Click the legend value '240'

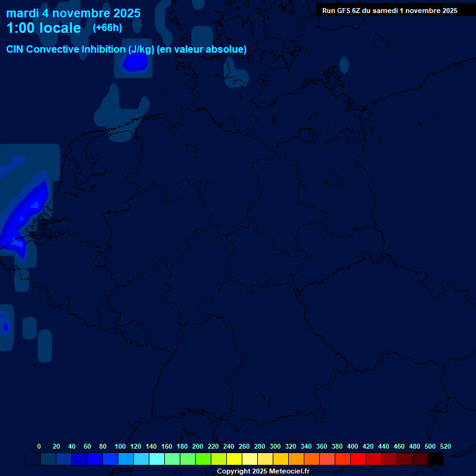[229, 446]
